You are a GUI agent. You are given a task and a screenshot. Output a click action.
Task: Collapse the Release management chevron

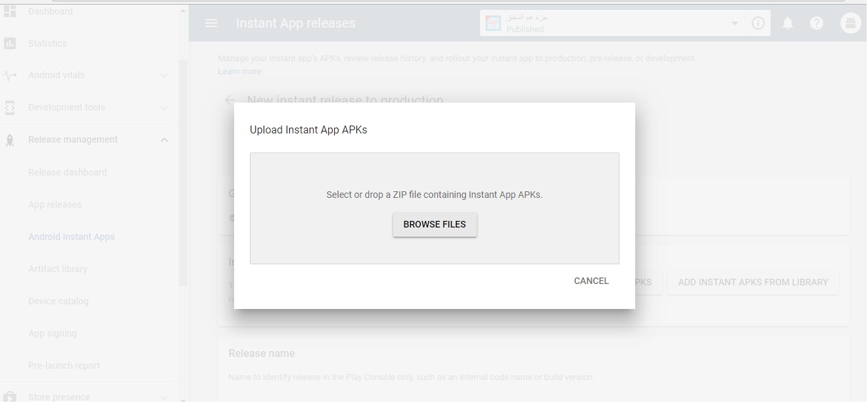(x=164, y=139)
